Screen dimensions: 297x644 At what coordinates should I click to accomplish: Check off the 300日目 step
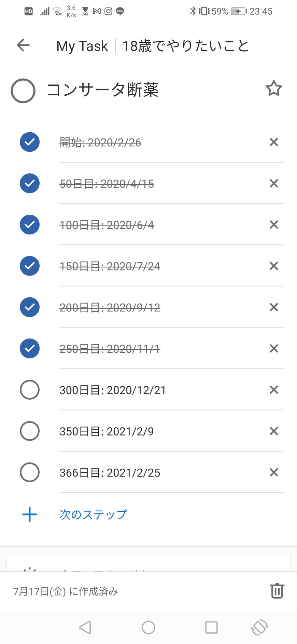(30, 390)
